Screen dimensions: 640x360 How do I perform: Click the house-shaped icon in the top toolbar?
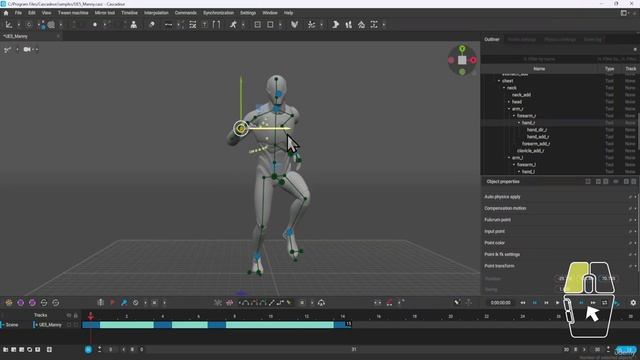[361, 25]
